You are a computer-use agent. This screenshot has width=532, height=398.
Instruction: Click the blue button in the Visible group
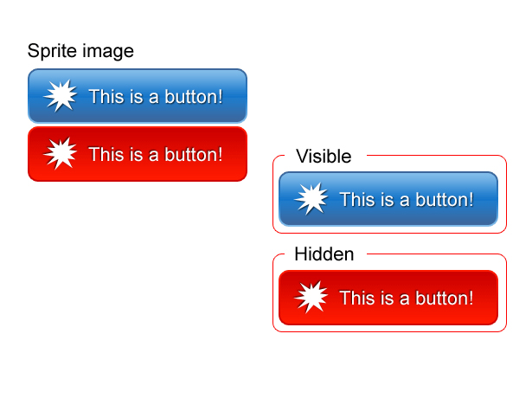click(388, 199)
